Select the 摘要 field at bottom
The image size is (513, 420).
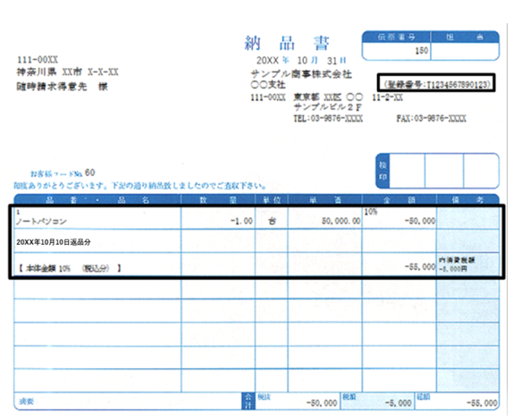(x=129, y=401)
